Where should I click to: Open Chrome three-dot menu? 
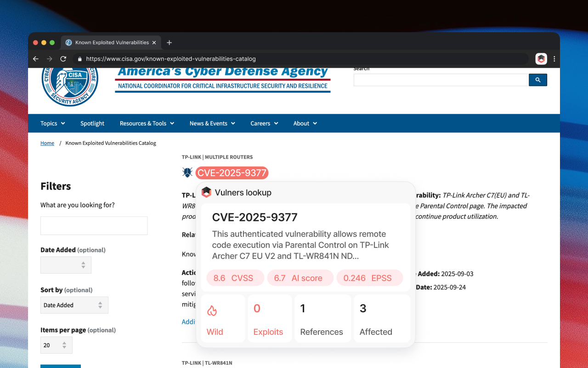pyautogui.click(x=554, y=59)
